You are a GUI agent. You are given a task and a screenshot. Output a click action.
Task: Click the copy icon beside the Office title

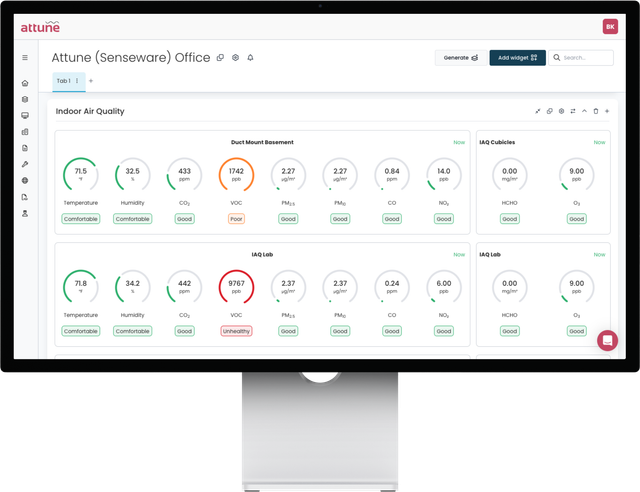coord(220,58)
